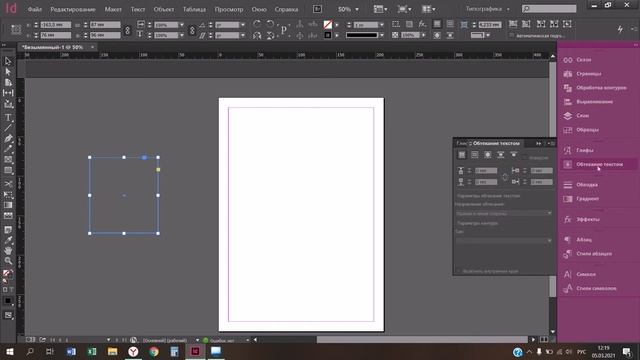Open the stroke weight dropdown

tap(382, 25)
